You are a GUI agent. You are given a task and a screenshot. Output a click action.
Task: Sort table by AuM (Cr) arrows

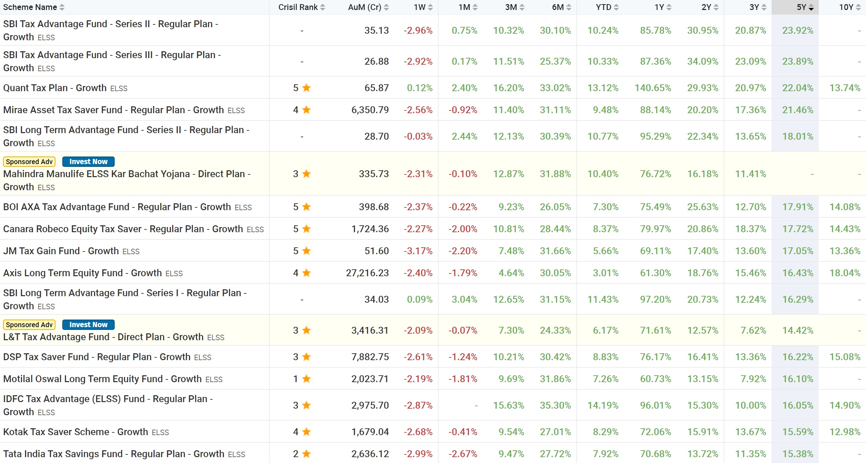[x=386, y=7]
